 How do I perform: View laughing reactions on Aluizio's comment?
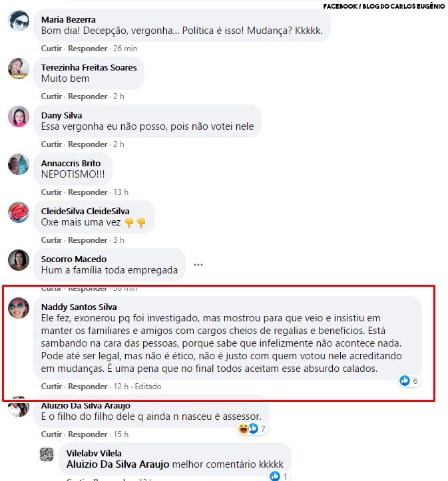(x=243, y=428)
